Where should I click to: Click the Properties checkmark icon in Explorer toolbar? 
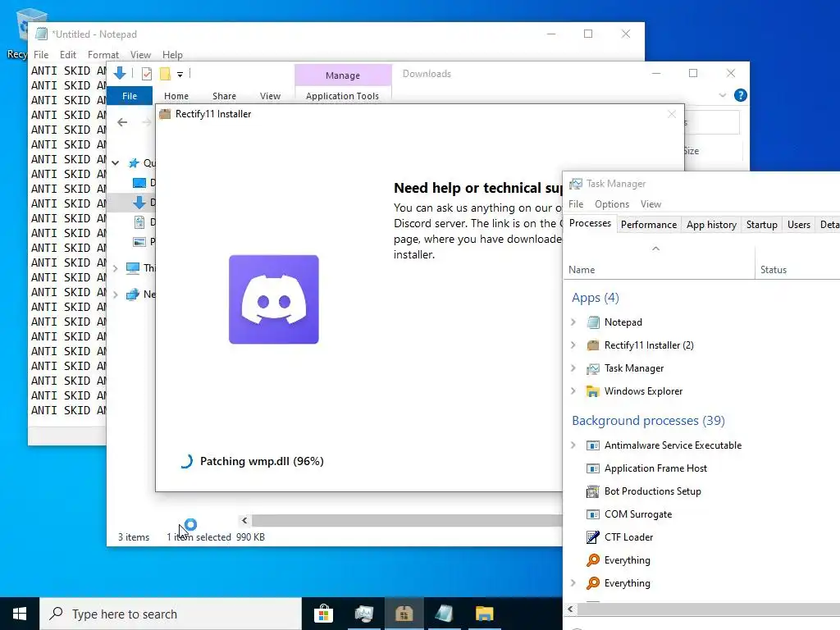coord(147,74)
